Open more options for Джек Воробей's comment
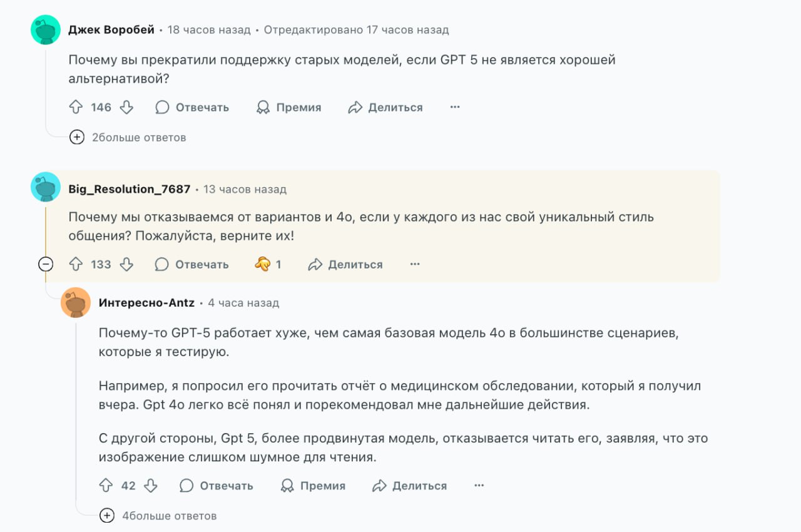 (x=455, y=108)
